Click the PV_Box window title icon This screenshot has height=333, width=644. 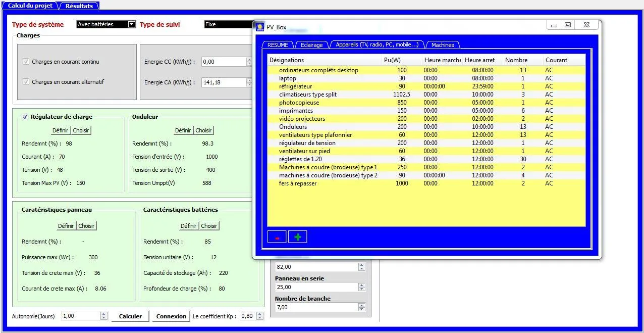tap(260, 27)
